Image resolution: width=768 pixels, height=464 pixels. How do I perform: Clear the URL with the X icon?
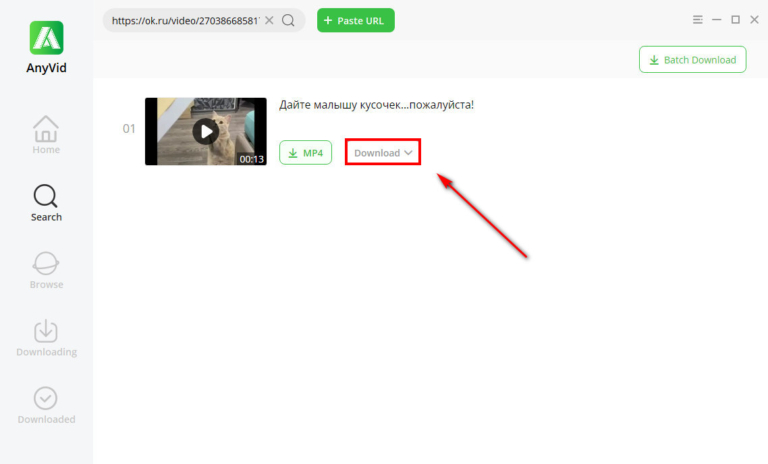pos(269,20)
